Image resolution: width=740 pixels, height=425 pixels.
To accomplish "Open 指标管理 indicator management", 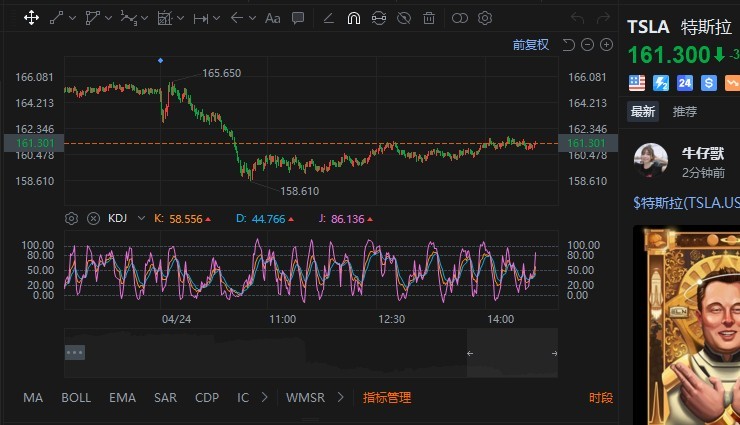I will click(x=387, y=398).
